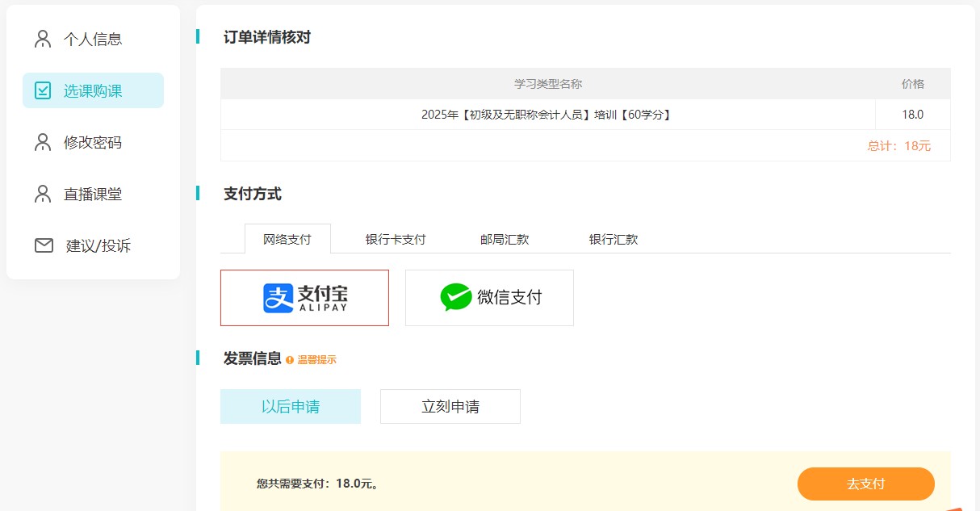The height and width of the screenshot is (511, 980).
Task: Select 立刻申请 invoice option
Action: (450, 406)
